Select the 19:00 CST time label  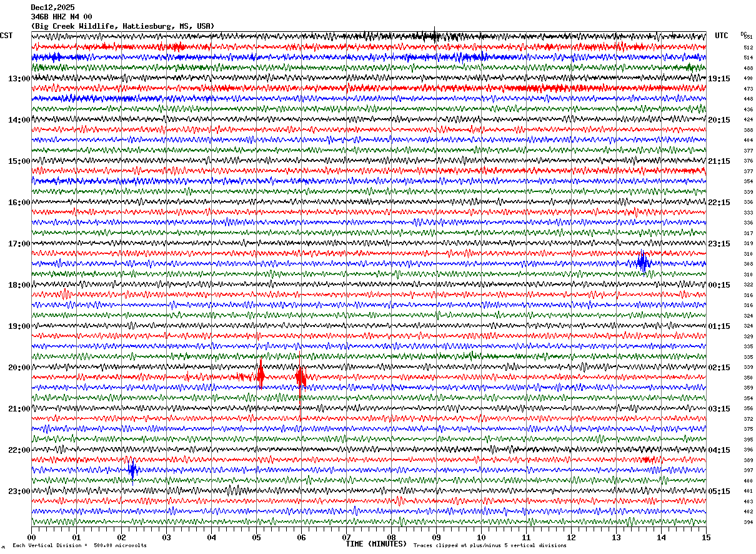[x=19, y=326]
